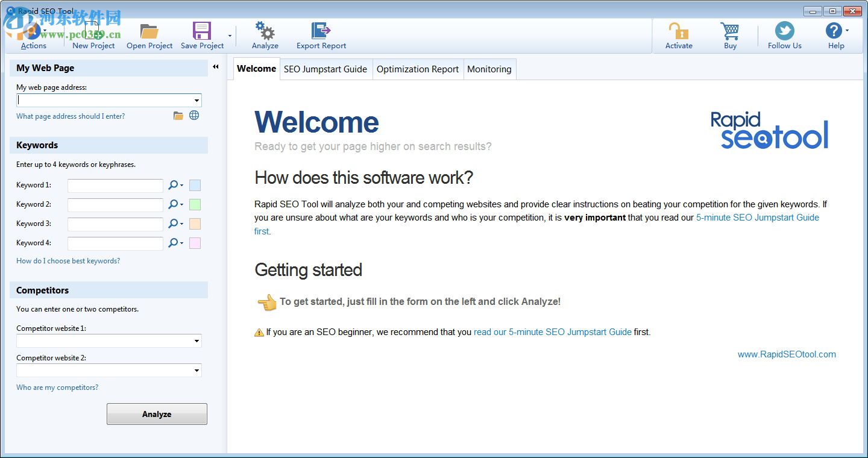The width and height of the screenshot is (868, 458).
Task: Create a New Project
Action: (93, 36)
